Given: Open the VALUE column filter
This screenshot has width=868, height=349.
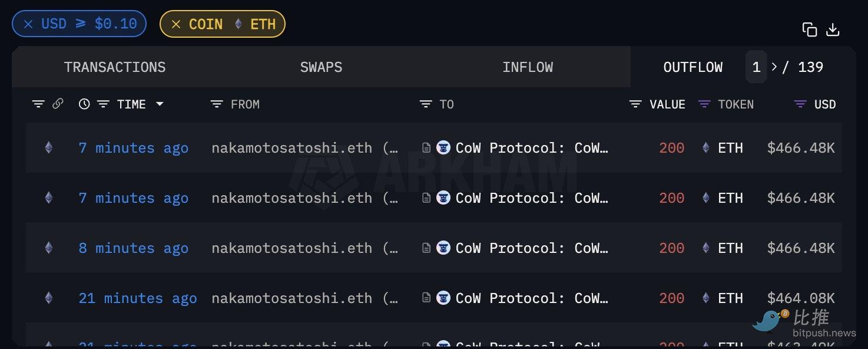Looking at the screenshot, I should pyautogui.click(x=635, y=104).
